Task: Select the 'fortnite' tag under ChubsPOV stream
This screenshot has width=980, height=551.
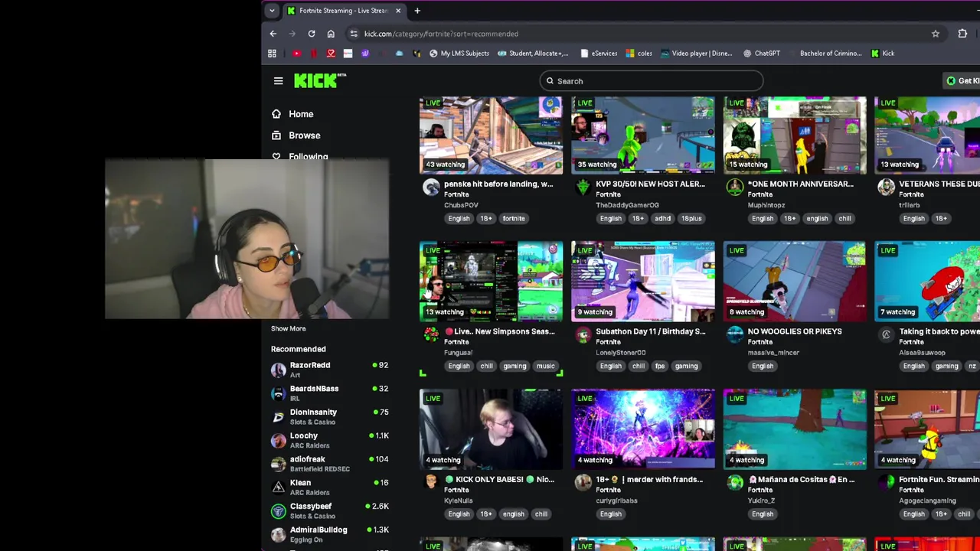Action: 514,219
